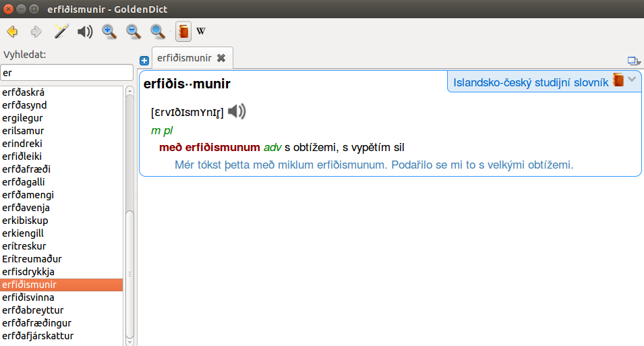Open the tab list button at right

pos(634,61)
